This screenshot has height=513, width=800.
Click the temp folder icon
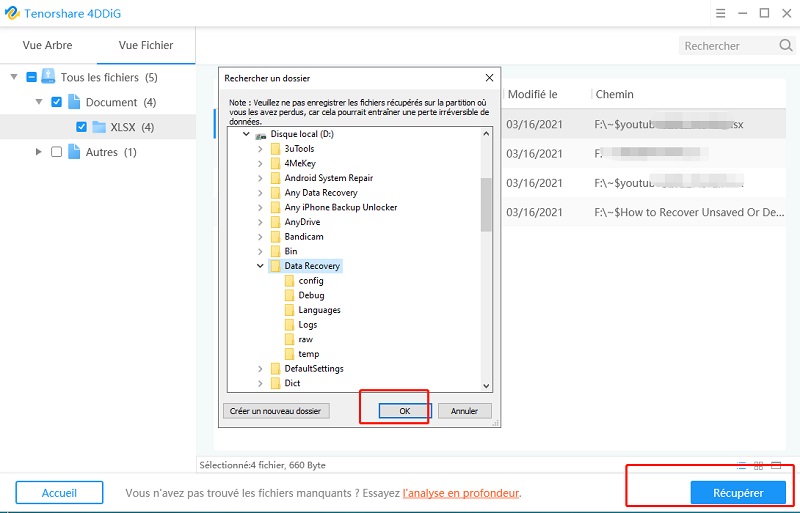tap(289, 354)
